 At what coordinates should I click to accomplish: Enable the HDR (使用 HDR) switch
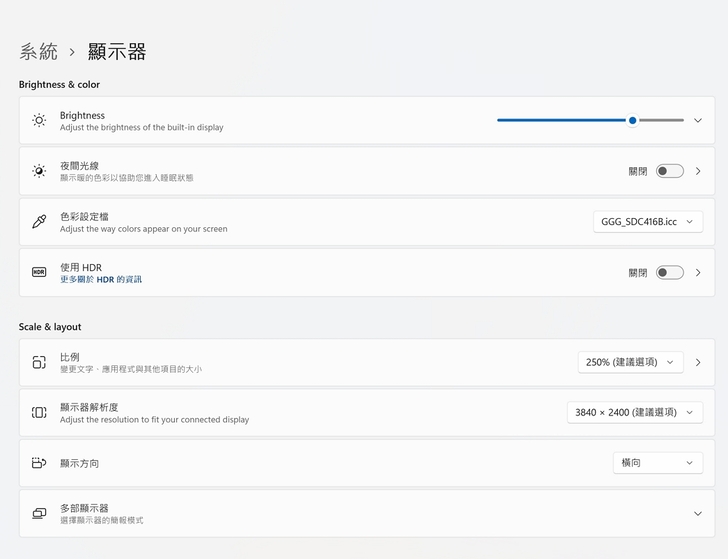coord(669,272)
